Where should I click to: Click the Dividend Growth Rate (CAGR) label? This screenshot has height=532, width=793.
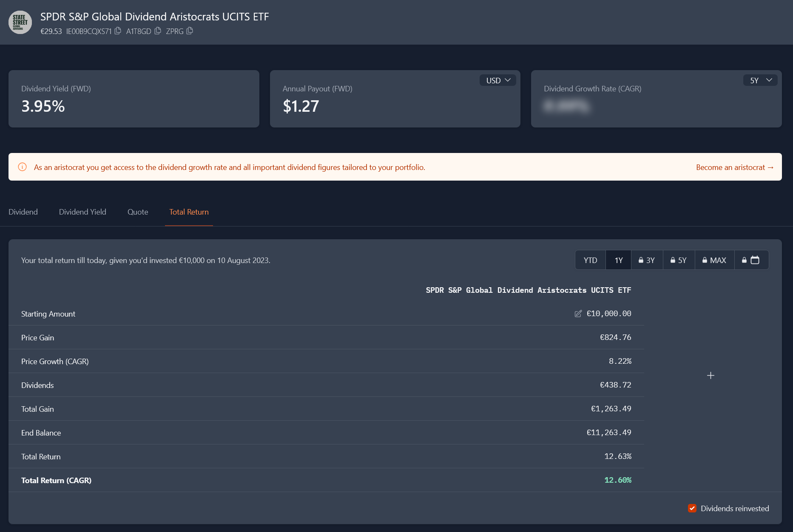pos(593,89)
